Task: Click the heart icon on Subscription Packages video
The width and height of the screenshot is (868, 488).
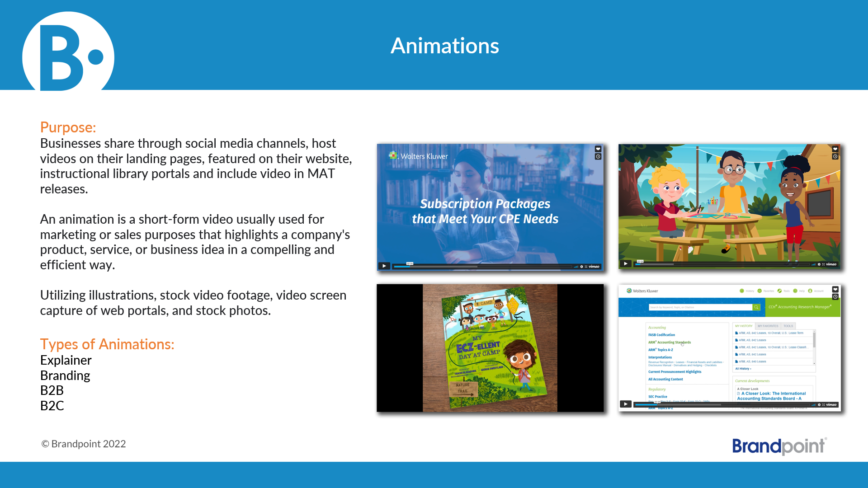Action: point(598,149)
